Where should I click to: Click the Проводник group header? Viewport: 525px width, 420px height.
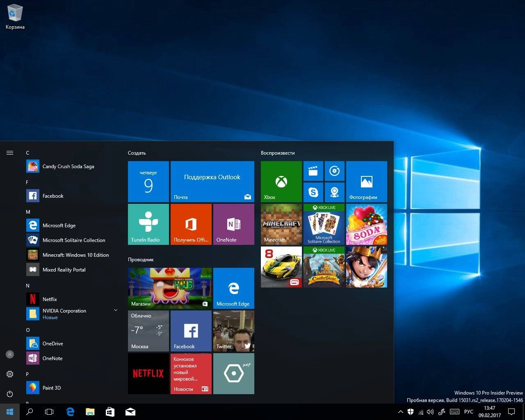click(x=141, y=260)
